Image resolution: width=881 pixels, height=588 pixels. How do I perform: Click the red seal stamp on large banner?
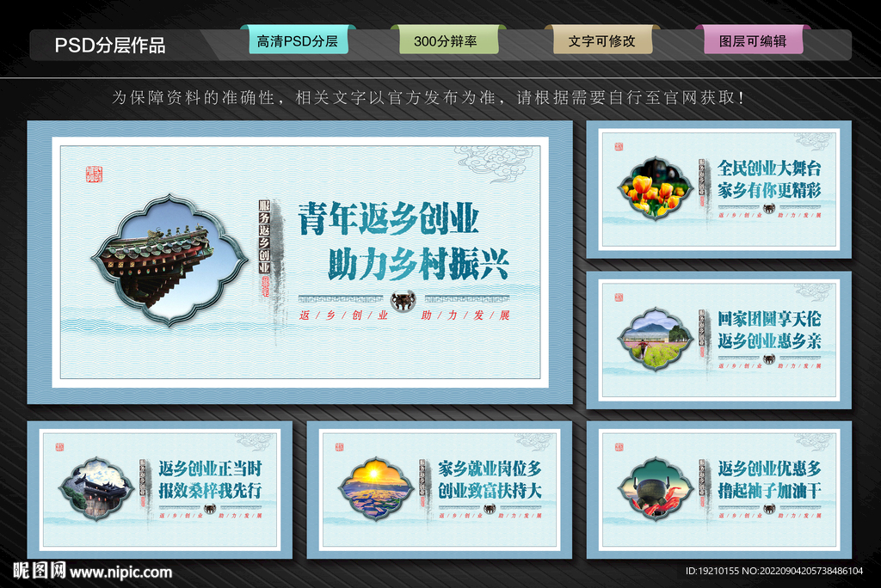(x=95, y=175)
